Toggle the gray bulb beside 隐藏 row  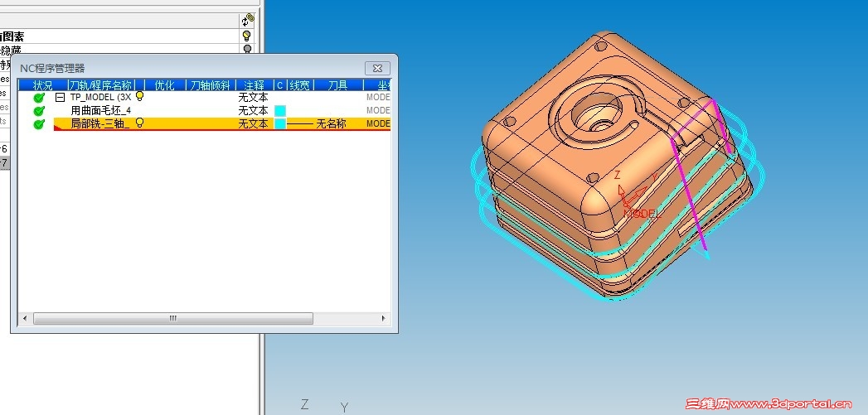click(x=247, y=49)
